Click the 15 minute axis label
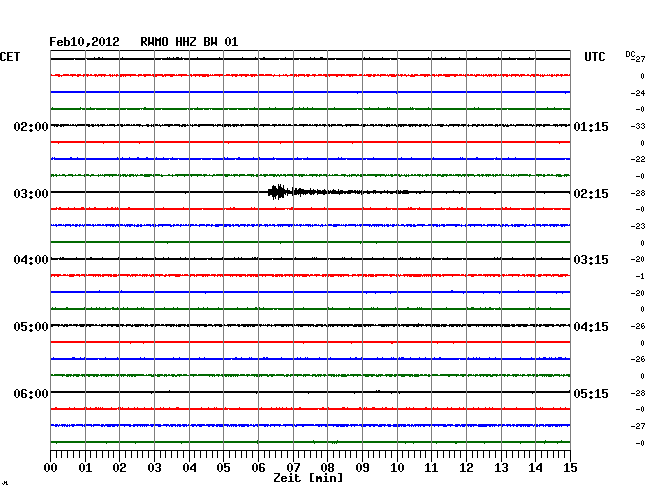This screenshot has height=494, width=650. (x=570, y=468)
